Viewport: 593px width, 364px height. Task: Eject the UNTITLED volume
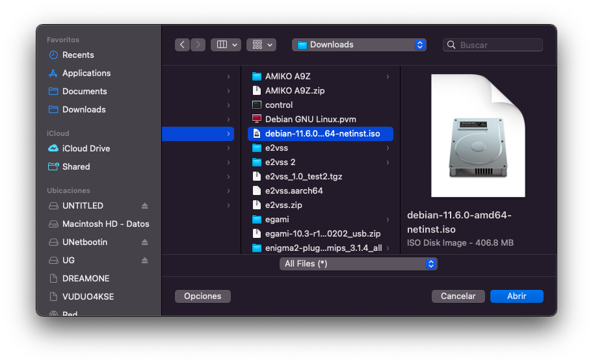point(144,206)
